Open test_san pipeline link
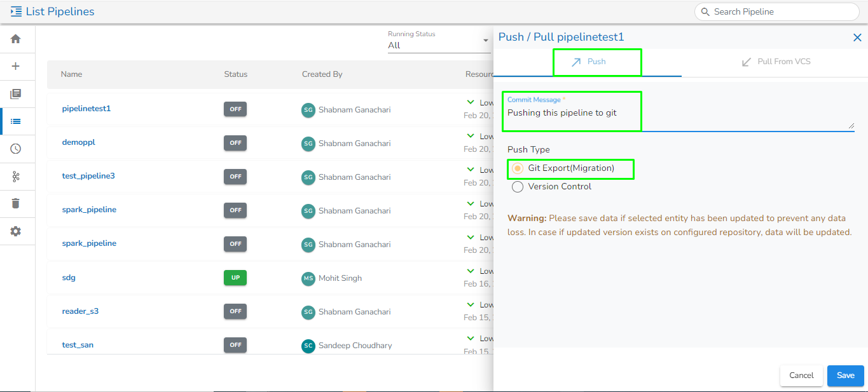Image resolution: width=868 pixels, height=392 pixels. (78, 345)
